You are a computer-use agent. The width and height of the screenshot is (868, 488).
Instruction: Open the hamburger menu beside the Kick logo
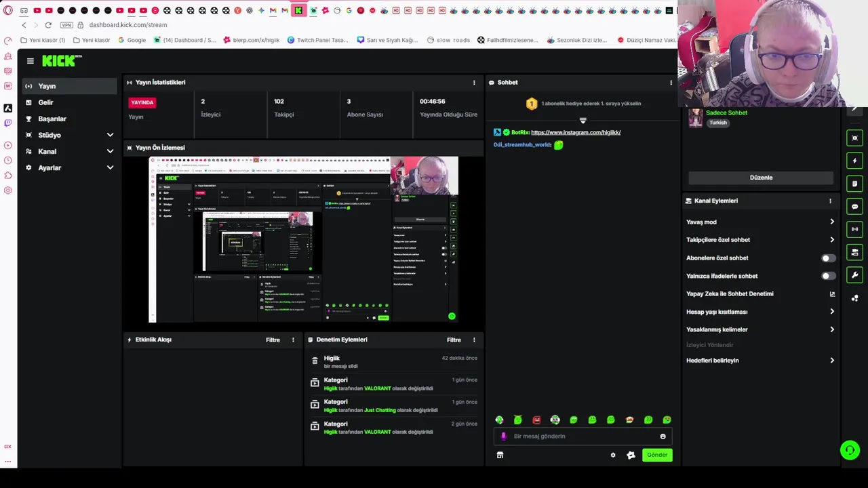click(x=30, y=61)
